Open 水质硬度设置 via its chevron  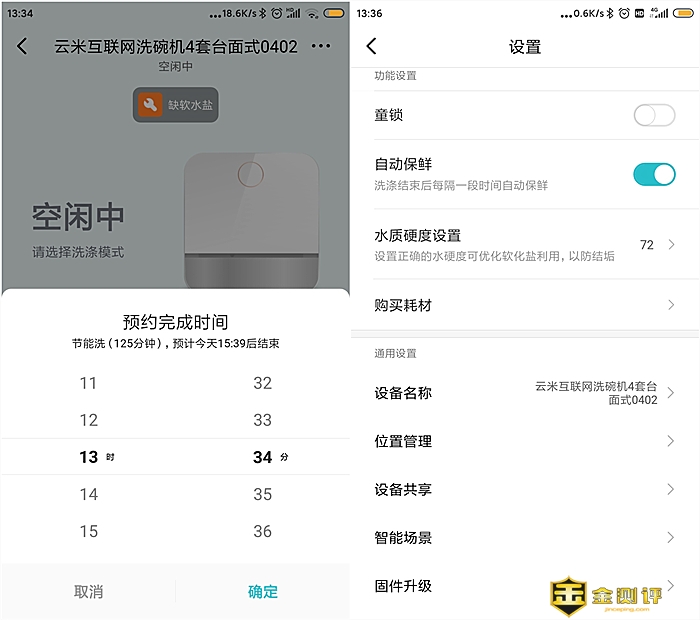point(671,245)
